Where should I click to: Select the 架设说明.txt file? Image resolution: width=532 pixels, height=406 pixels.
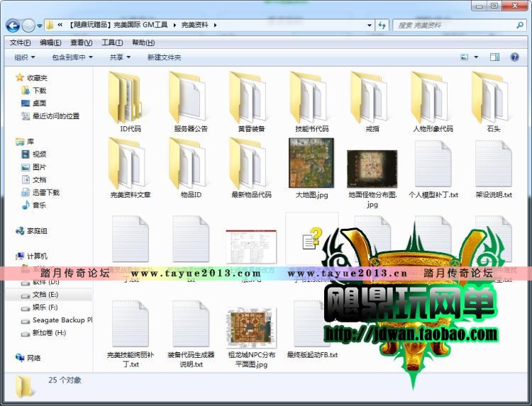point(493,168)
